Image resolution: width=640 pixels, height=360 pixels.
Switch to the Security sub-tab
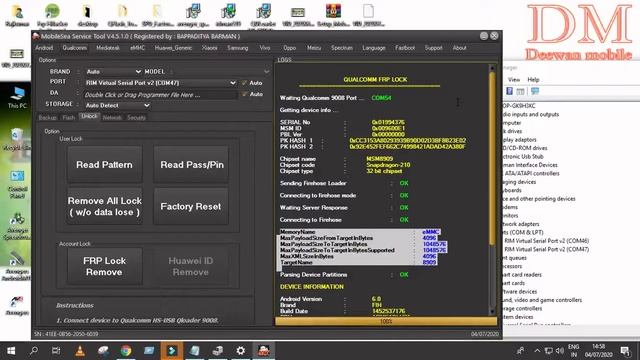[x=136, y=118]
